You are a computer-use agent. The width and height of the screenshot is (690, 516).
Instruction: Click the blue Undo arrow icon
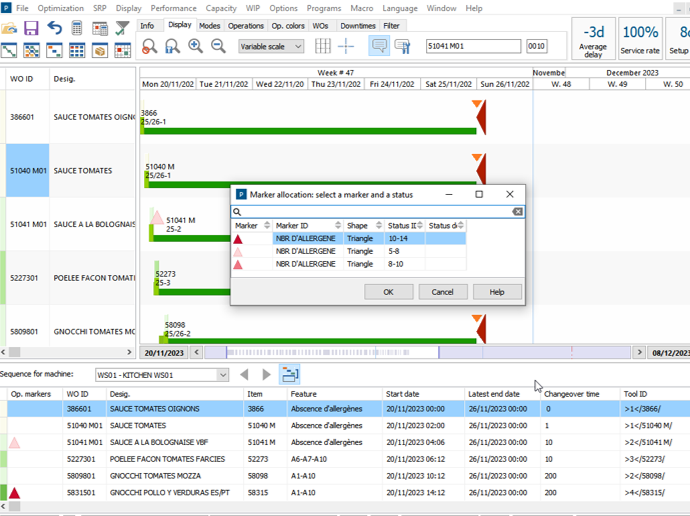click(x=54, y=28)
